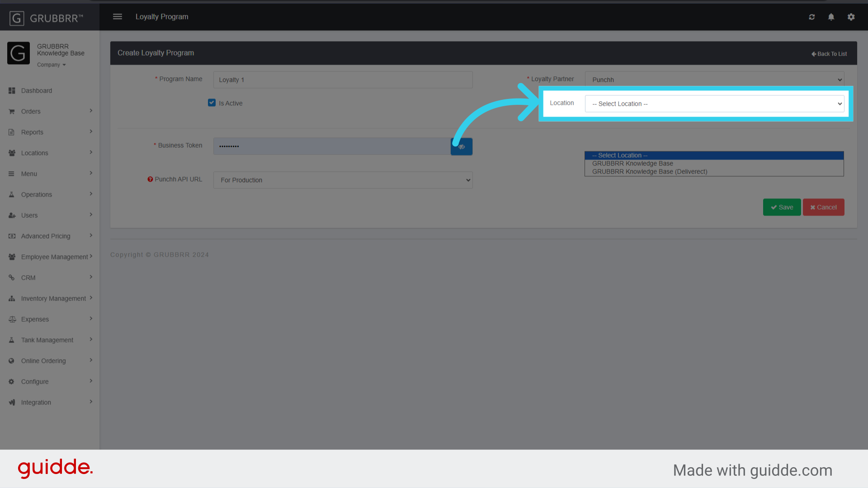Screen dimensions: 868x488
Task: Click the Dashboard grid icon
Action: point(12,91)
